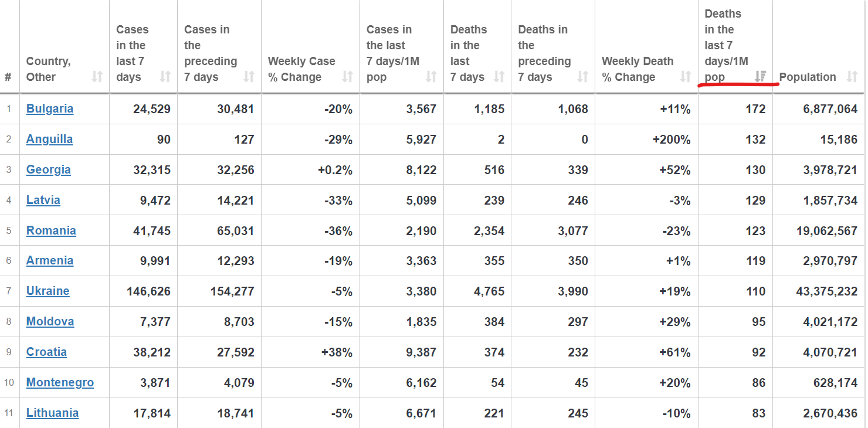Open the Latvia link
The height and width of the screenshot is (428, 868).
[x=43, y=200]
